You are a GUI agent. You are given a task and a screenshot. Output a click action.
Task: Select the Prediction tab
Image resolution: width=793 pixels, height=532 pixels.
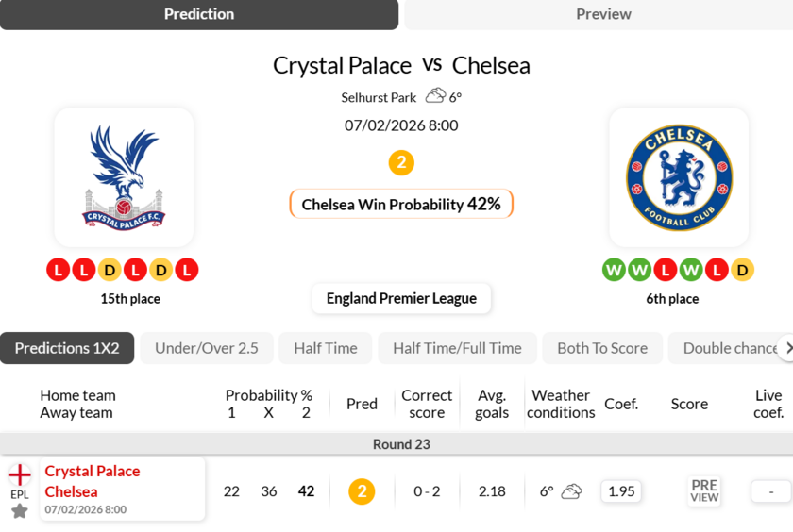[x=199, y=14]
